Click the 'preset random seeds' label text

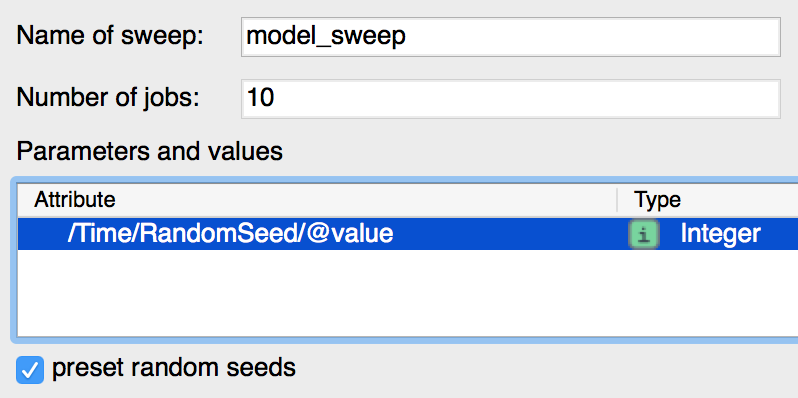(x=174, y=367)
